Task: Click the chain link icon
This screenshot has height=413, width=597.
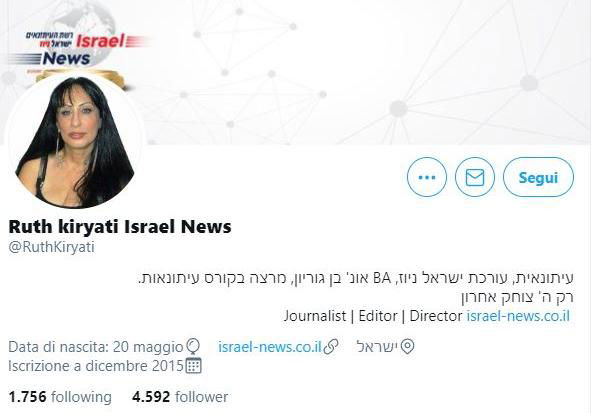Action: coord(330,346)
